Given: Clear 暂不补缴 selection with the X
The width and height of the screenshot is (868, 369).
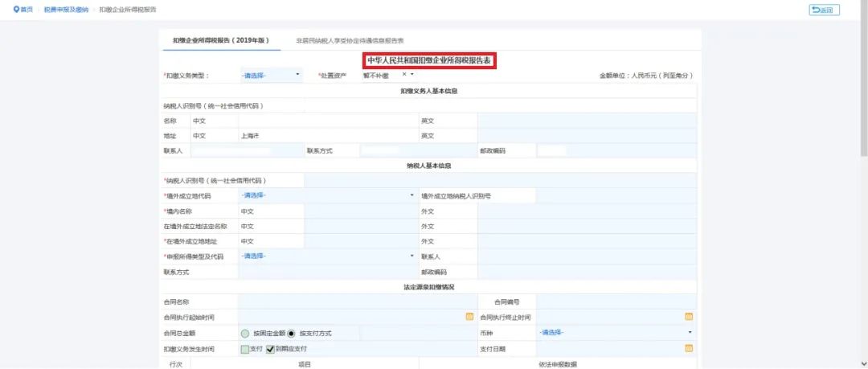Looking at the screenshot, I should click(x=404, y=74).
